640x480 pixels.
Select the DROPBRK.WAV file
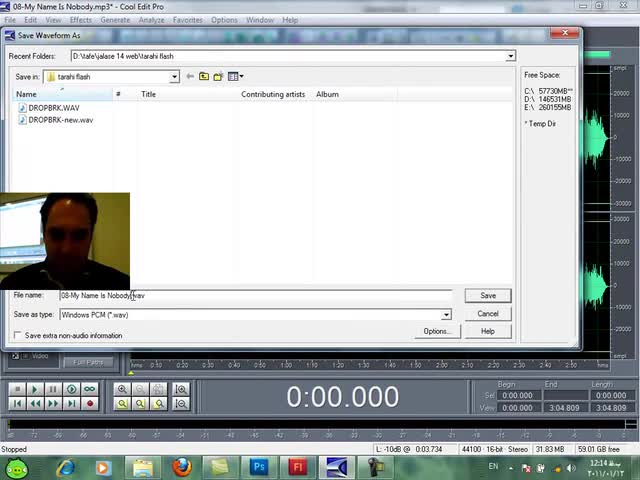pos(49,108)
